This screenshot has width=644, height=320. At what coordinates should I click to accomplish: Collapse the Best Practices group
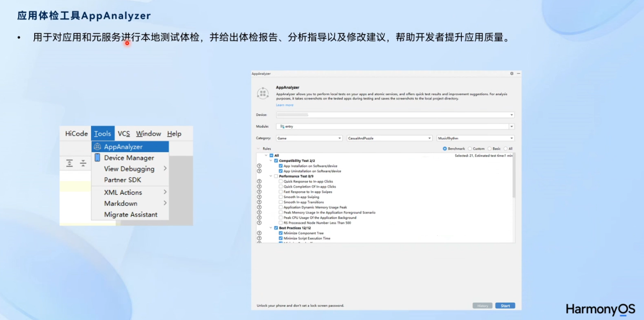[271, 228]
